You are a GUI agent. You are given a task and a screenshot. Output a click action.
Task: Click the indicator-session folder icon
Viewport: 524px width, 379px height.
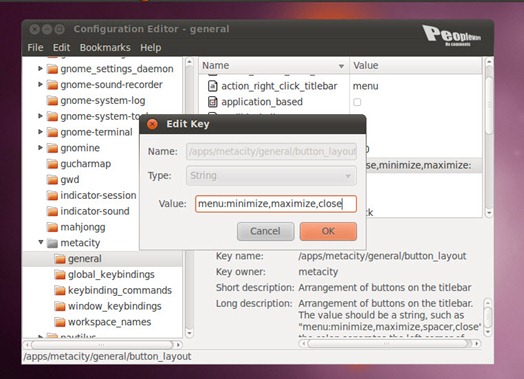point(52,196)
